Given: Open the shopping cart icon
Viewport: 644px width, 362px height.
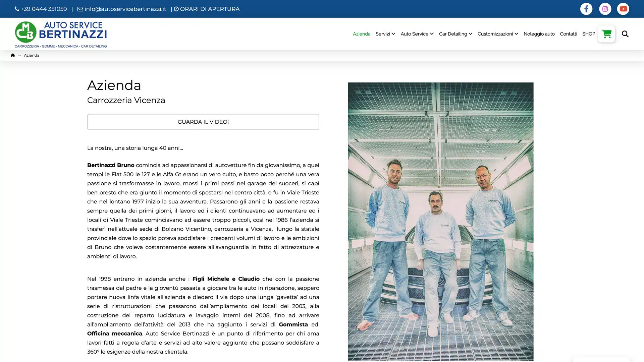Looking at the screenshot, I should coord(606,34).
